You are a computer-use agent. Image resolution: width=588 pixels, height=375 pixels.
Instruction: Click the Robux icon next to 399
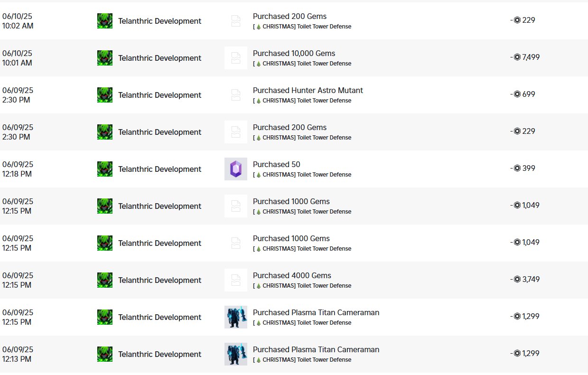517,168
